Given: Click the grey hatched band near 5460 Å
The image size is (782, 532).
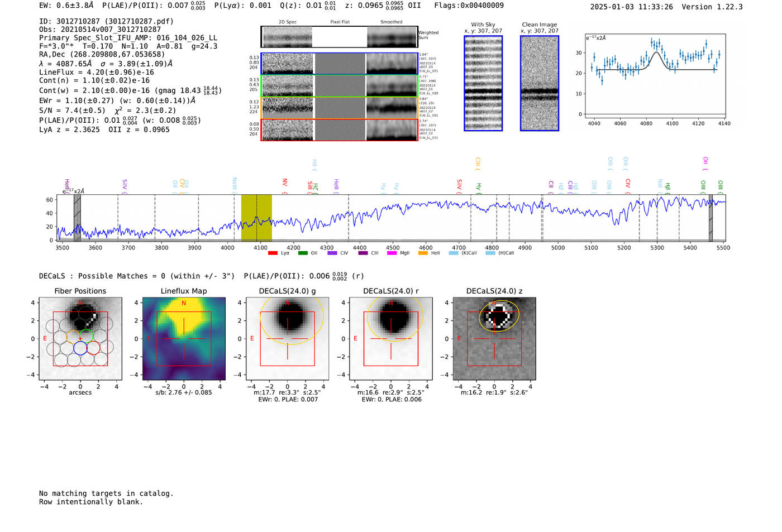Looking at the screenshot, I should [711, 218].
